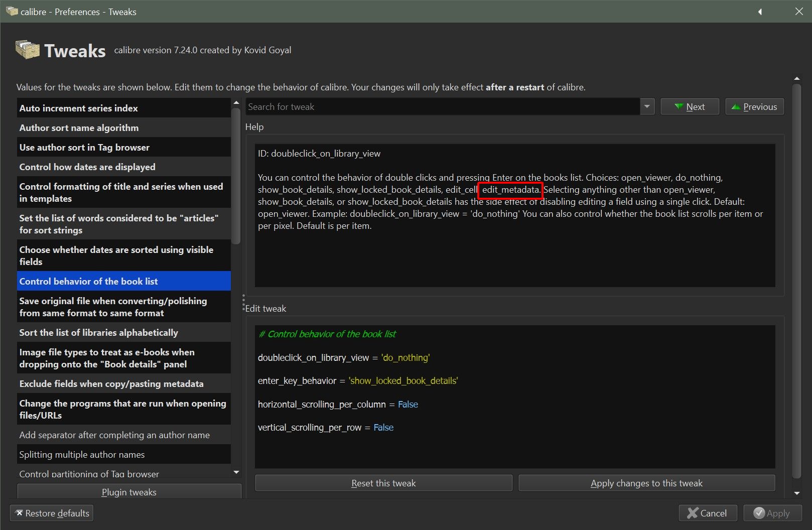This screenshot has width=812, height=530.
Task: Select Author sort name algorithm tweak
Action: tap(124, 127)
